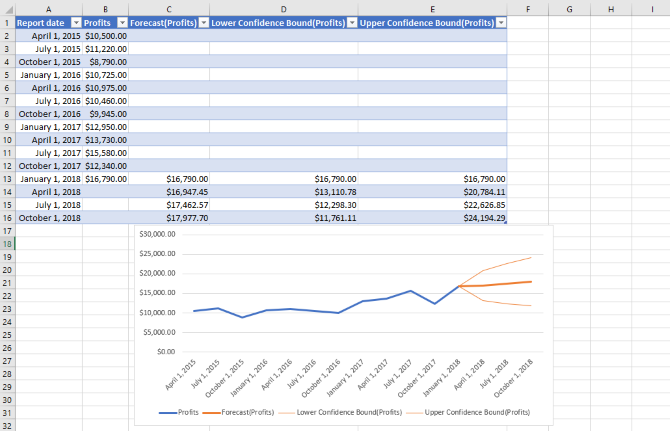Viewport: 670px width, 431px height.
Task: Open the Report date filter dropdown
Action: 76,22
